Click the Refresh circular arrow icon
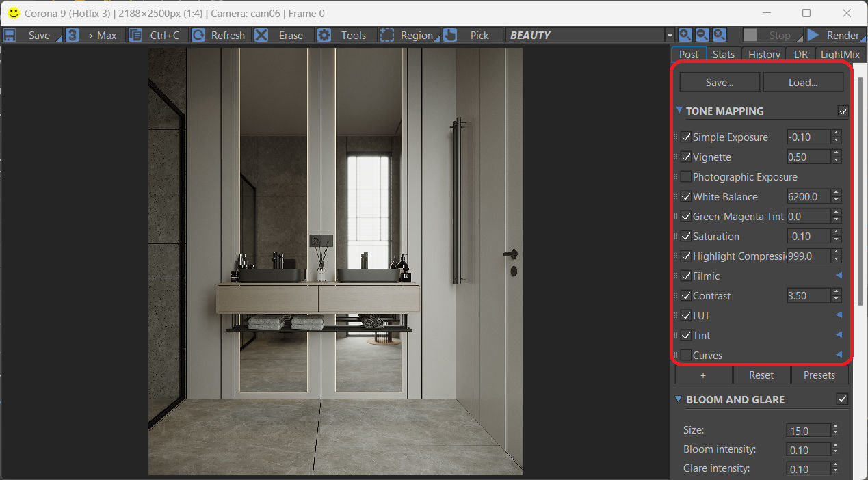Viewport: 868px width, 480px height. (x=198, y=35)
